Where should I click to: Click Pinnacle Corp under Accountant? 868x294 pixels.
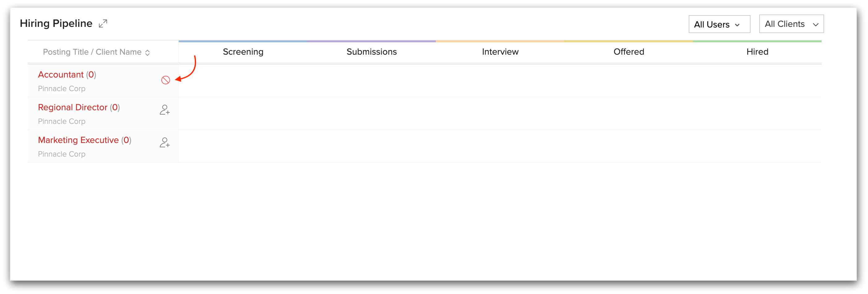pos(62,89)
